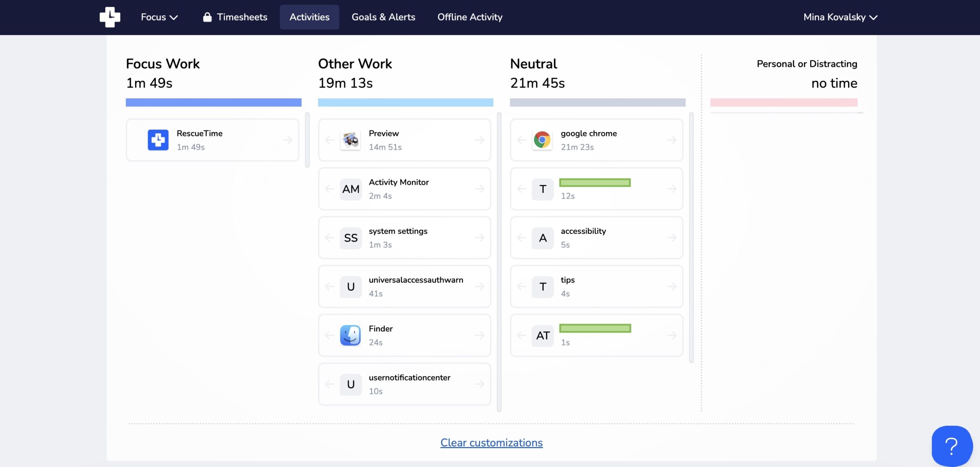
Task: Move universalaccessauthwarn left with arrow
Action: [329, 286]
